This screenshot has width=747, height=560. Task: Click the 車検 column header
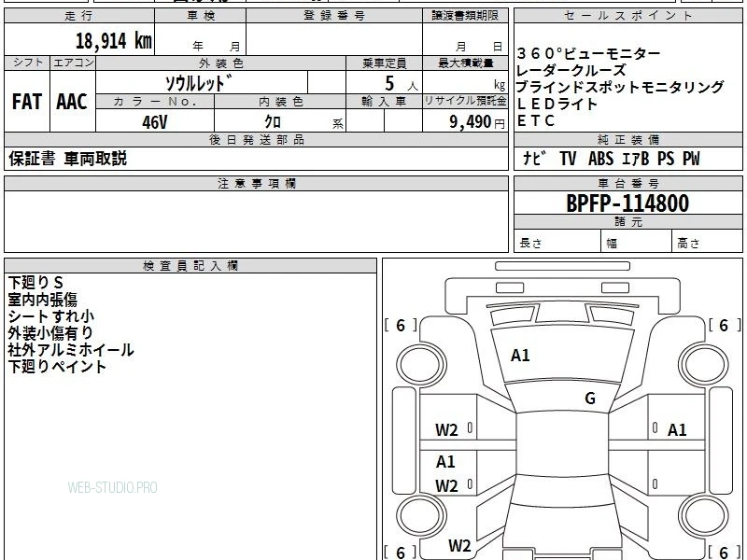(201, 16)
